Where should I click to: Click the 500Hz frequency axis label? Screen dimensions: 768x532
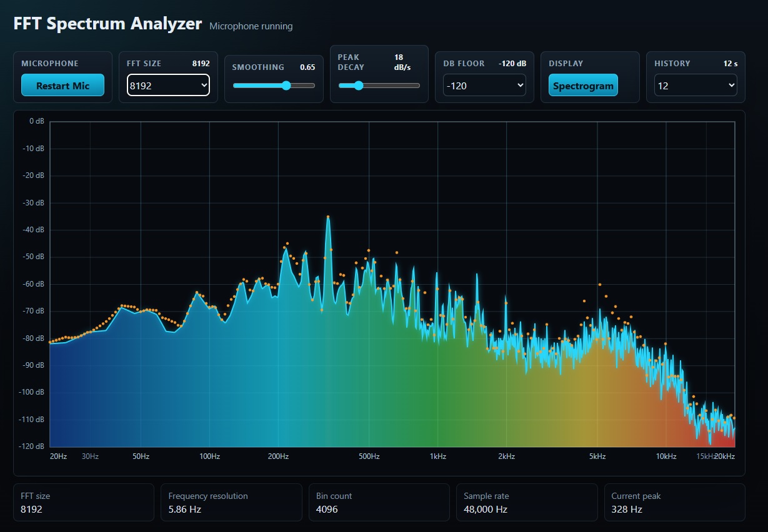(x=369, y=456)
